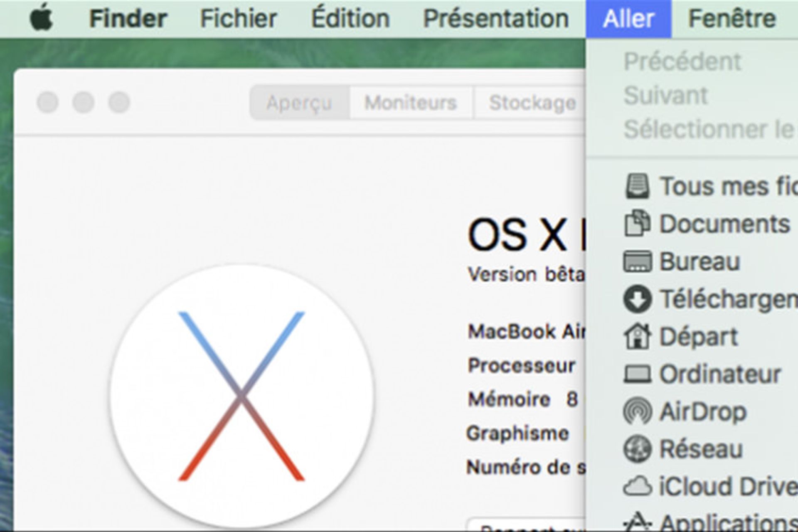Screen dimensions: 798x532
Task: Click the OS X title text
Action: point(527,234)
